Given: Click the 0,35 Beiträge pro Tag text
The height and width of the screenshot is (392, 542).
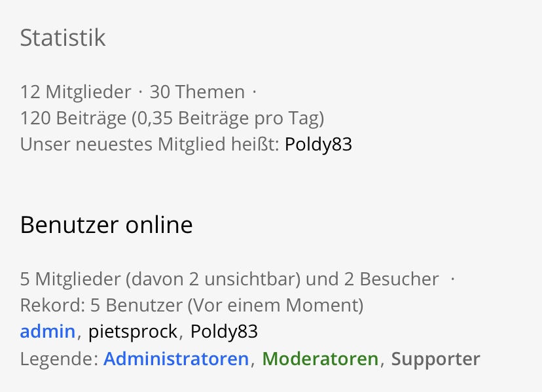Looking at the screenshot, I should pyautogui.click(x=228, y=118).
